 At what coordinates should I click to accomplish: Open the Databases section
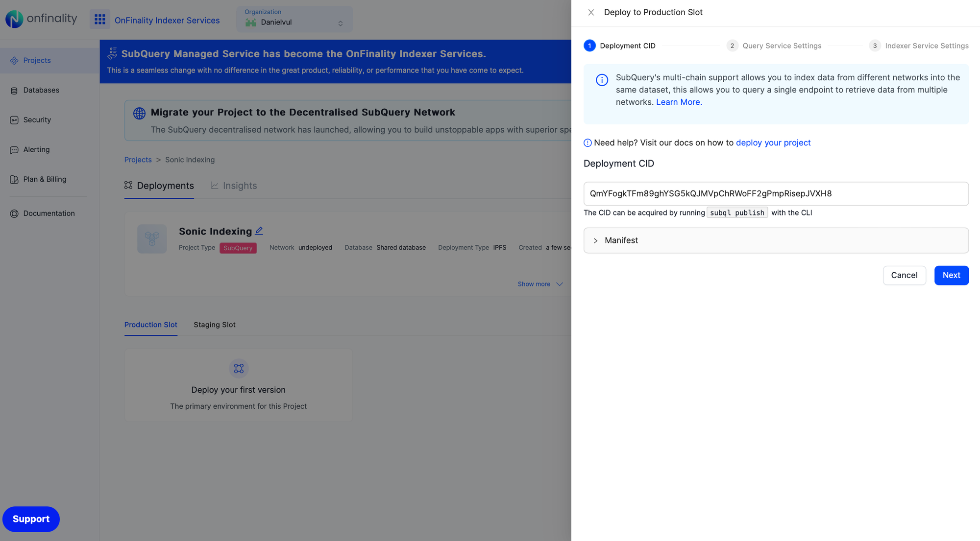click(41, 90)
